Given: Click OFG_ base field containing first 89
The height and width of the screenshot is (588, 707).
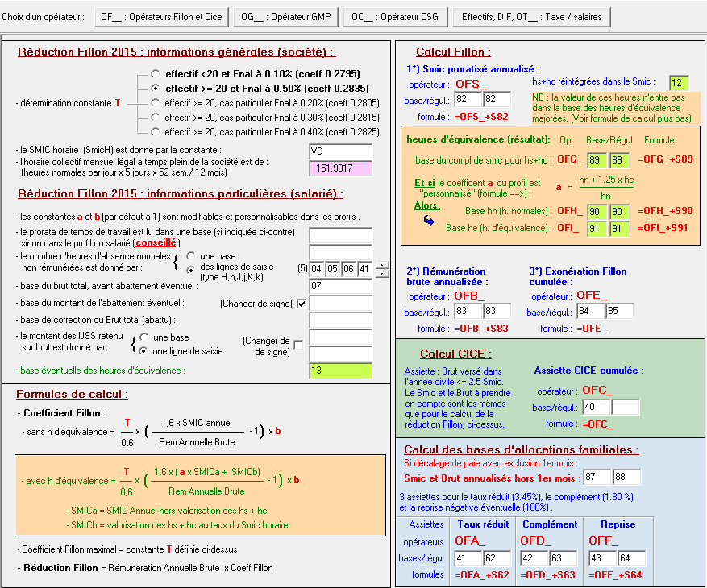Looking at the screenshot, I should (x=597, y=160).
